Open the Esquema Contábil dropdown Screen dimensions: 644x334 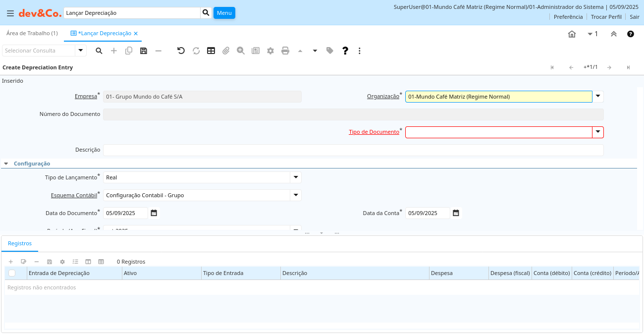[296, 195]
